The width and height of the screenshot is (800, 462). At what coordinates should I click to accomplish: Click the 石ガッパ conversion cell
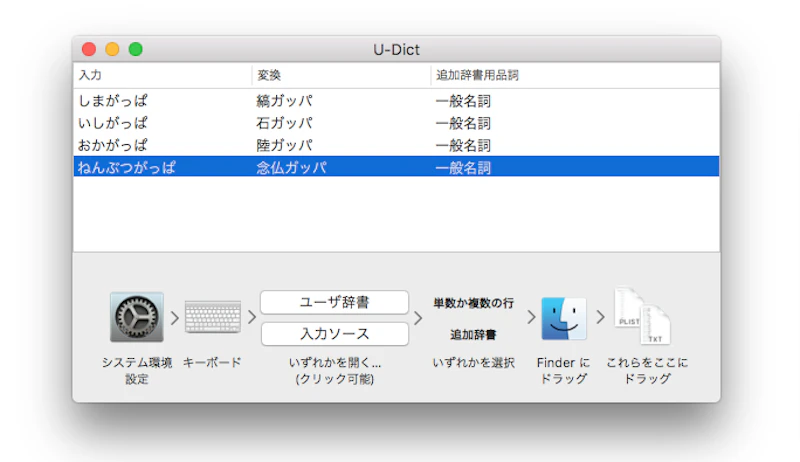click(284, 123)
